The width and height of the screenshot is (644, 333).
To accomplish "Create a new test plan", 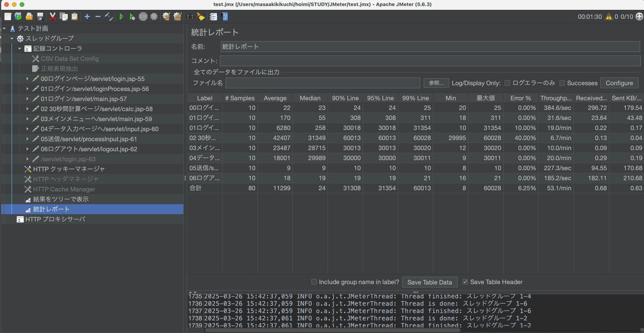I will (x=6, y=17).
